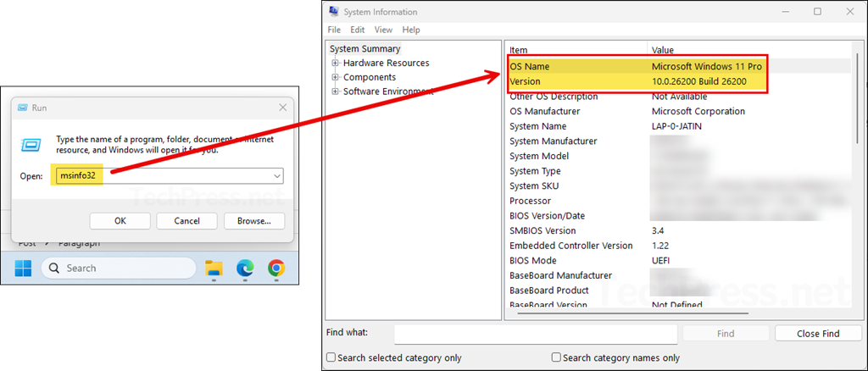The image size is (868, 371).
Task: Expand the Software Environment node
Action: [x=335, y=91]
